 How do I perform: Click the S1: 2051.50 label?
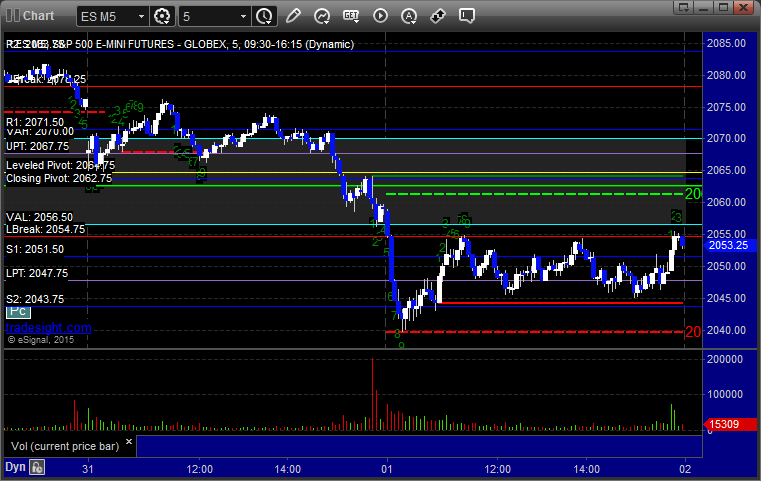pos(35,249)
